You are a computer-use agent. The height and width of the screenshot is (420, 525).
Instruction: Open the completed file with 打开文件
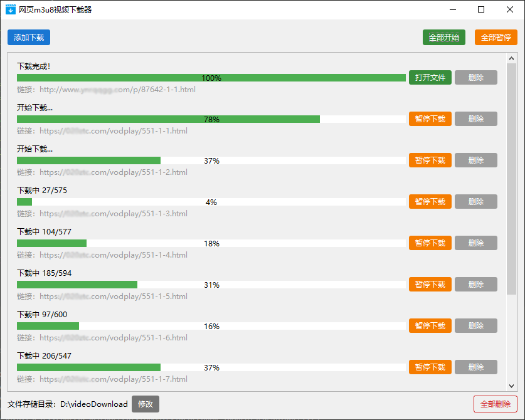430,77
